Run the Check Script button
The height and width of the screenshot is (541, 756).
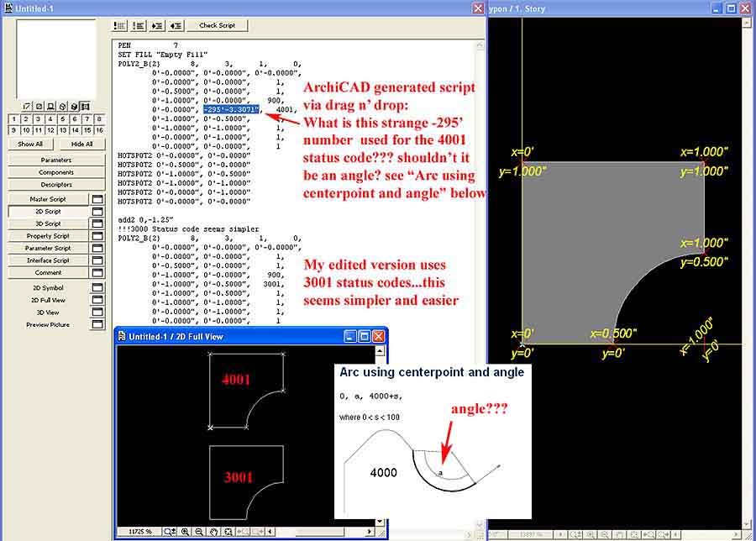(x=217, y=25)
